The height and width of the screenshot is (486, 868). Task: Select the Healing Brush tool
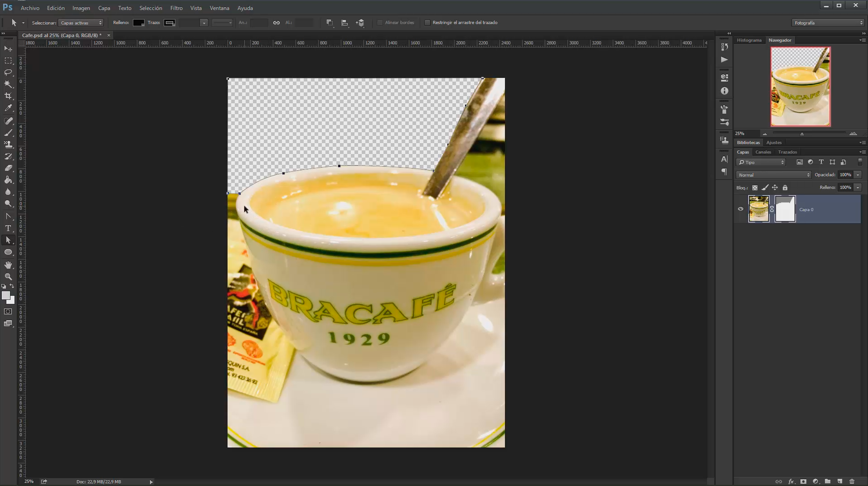tap(8, 121)
